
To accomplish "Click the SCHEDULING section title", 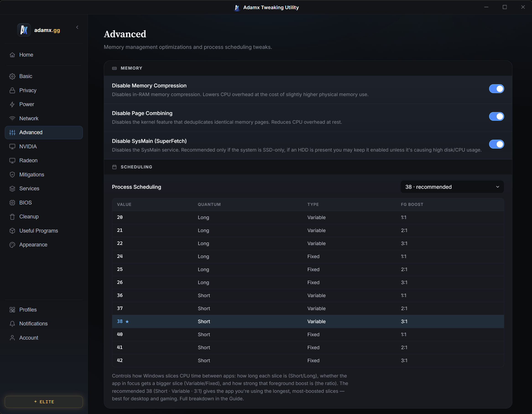I will pyautogui.click(x=136, y=167).
